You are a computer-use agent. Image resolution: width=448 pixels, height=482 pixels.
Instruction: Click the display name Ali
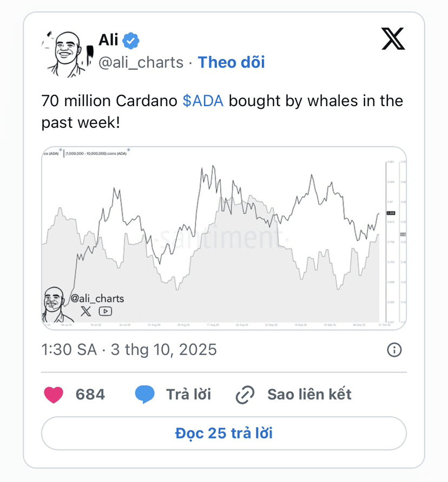tap(108, 40)
